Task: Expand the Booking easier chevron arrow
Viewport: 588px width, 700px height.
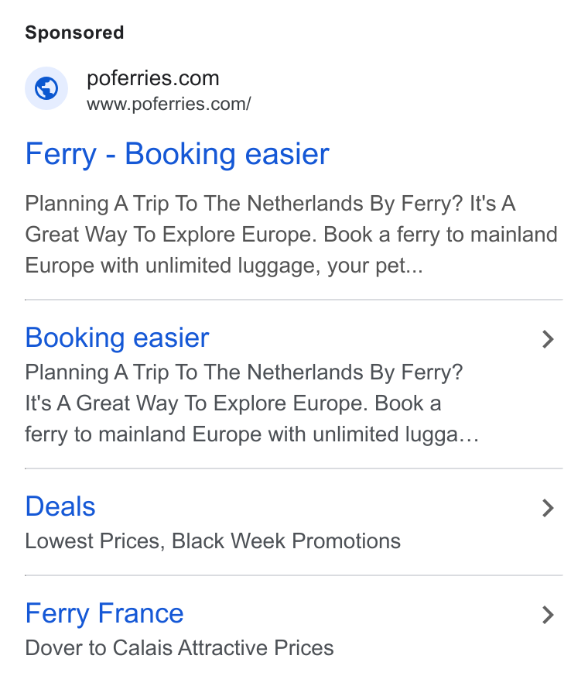Action: [548, 339]
